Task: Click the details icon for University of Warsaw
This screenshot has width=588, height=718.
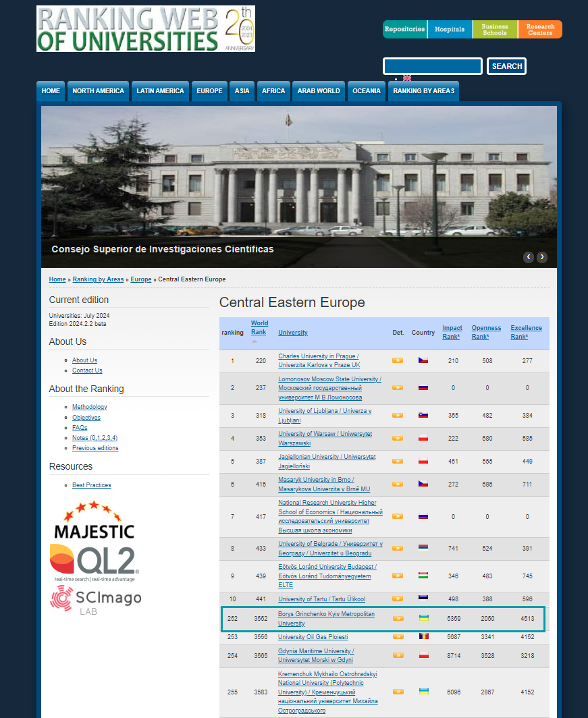Action: coord(398,438)
